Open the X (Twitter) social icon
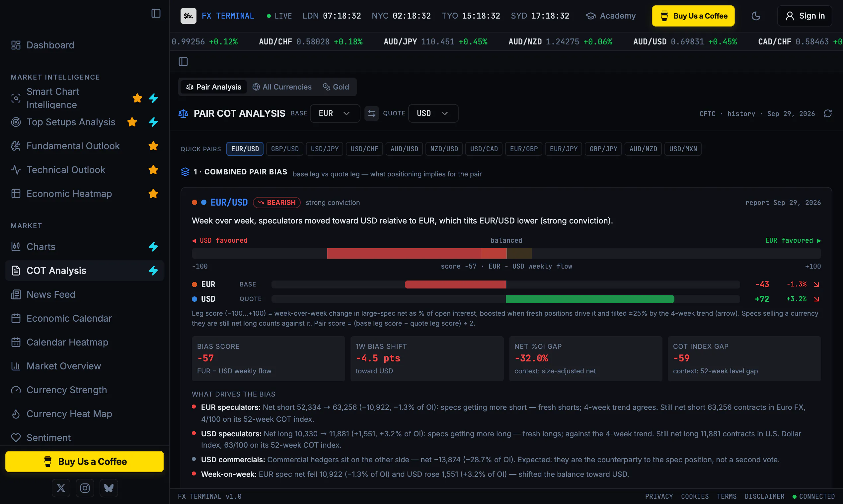Viewport: 843px width, 504px height. point(61,488)
